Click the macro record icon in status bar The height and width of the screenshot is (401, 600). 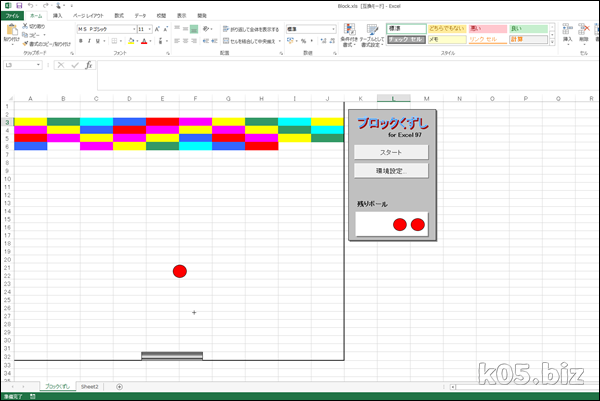pos(33,397)
